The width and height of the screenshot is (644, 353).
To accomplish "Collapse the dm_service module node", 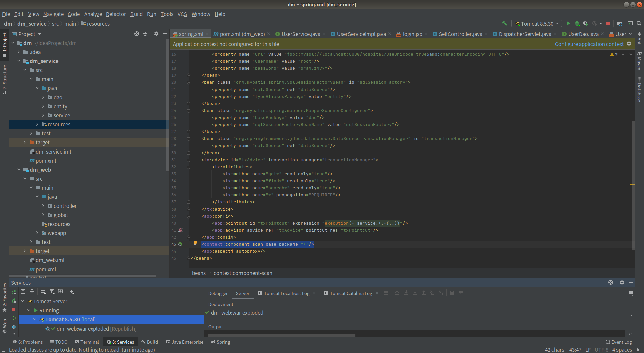I will (19, 61).
